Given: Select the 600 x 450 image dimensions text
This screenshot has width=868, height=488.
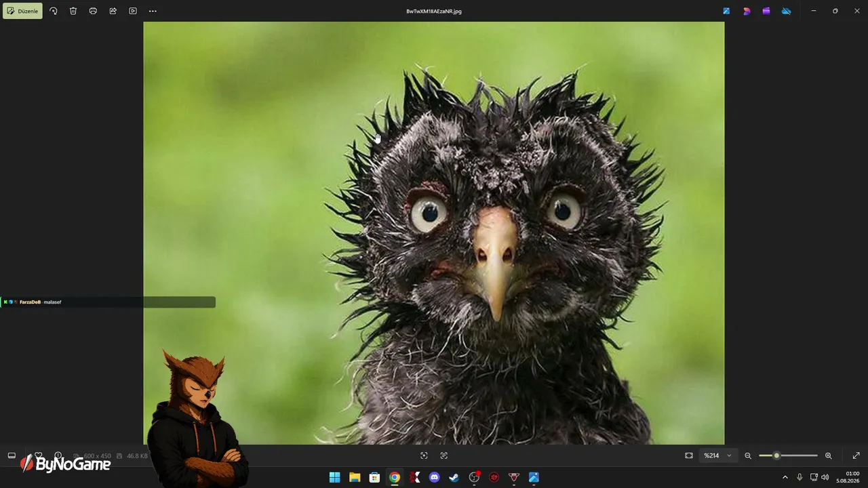Looking at the screenshot, I should click(x=97, y=456).
